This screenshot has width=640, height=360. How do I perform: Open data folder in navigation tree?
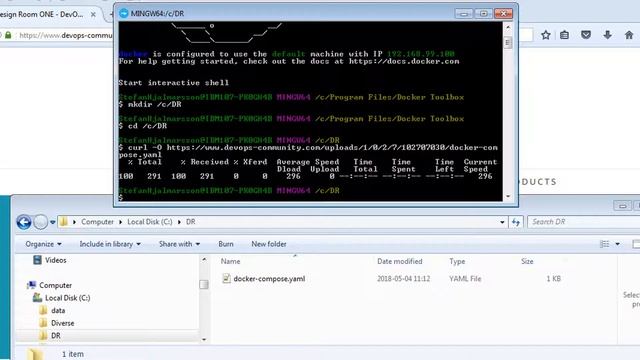coord(58,311)
